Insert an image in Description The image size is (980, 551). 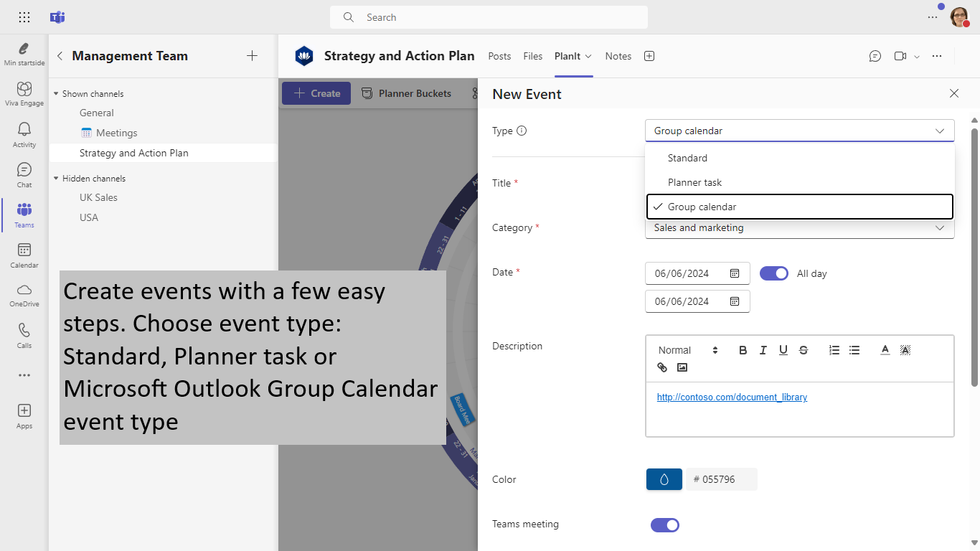pyautogui.click(x=682, y=367)
